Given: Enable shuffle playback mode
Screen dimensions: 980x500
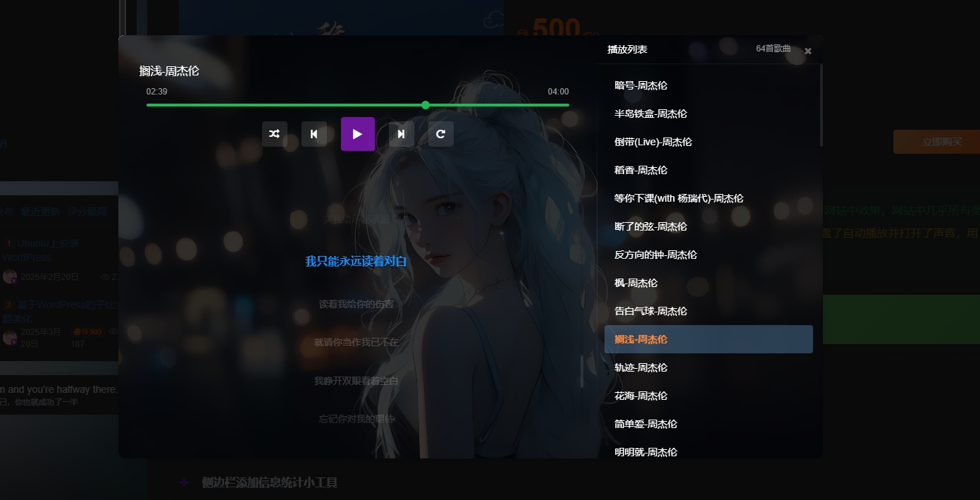Looking at the screenshot, I should coord(274,134).
